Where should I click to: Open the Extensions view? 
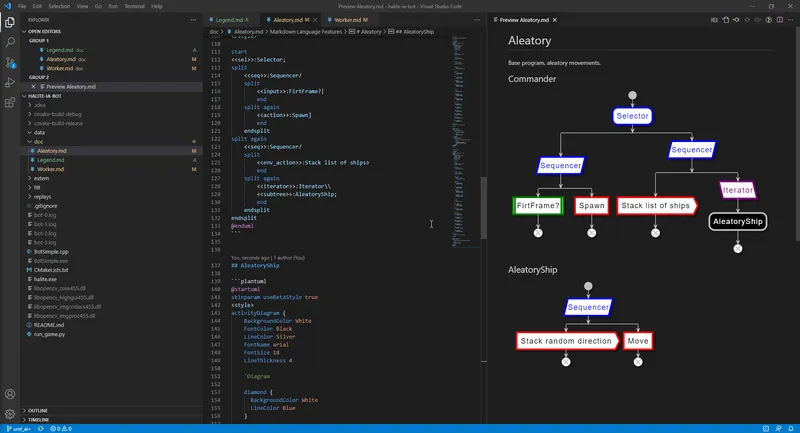click(x=10, y=103)
